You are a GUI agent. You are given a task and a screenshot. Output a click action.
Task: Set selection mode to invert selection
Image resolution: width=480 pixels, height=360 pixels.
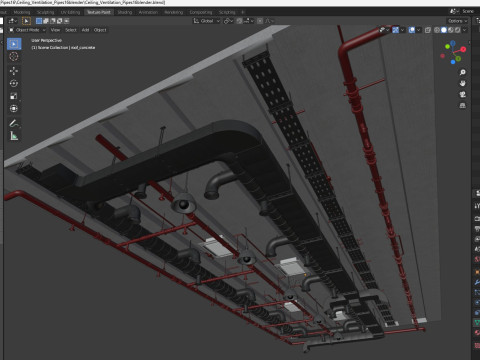60,21
